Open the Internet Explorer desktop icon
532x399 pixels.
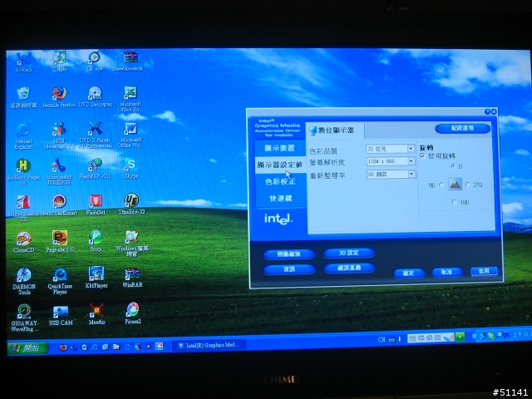(x=24, y=136)
